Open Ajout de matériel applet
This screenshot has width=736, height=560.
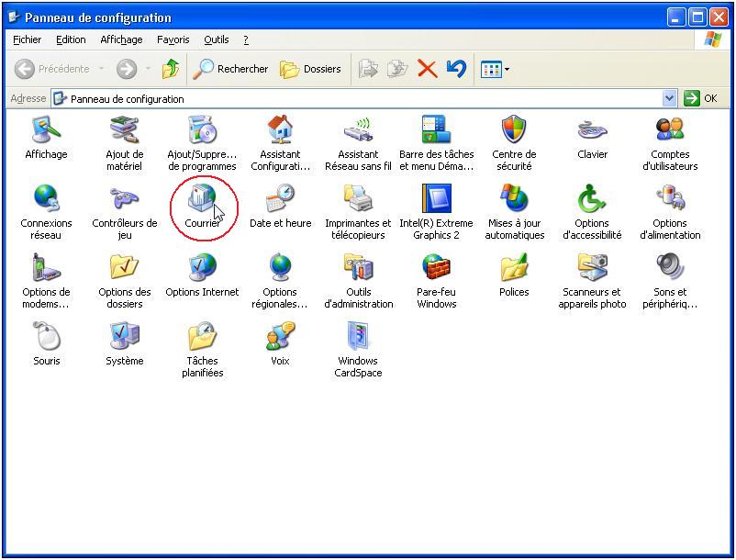125,129
